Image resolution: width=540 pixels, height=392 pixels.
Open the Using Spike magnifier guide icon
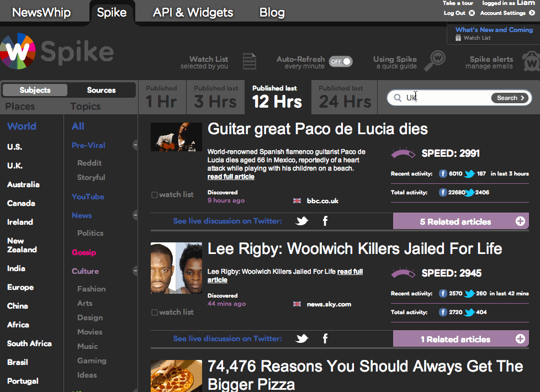click(435, 61)
